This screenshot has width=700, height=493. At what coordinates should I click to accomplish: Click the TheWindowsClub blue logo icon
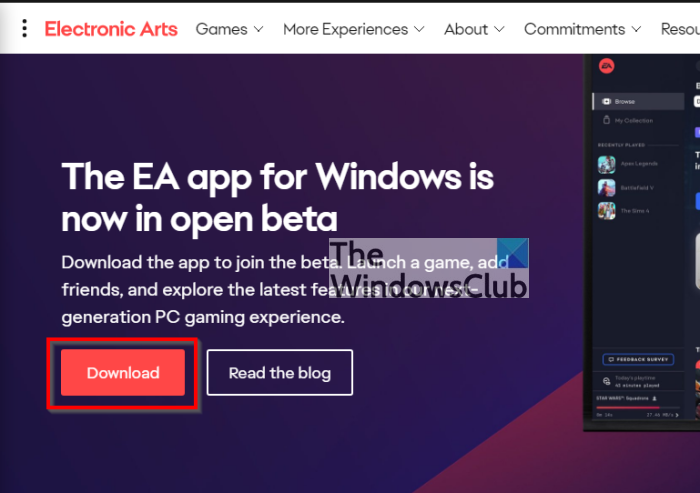512,253
